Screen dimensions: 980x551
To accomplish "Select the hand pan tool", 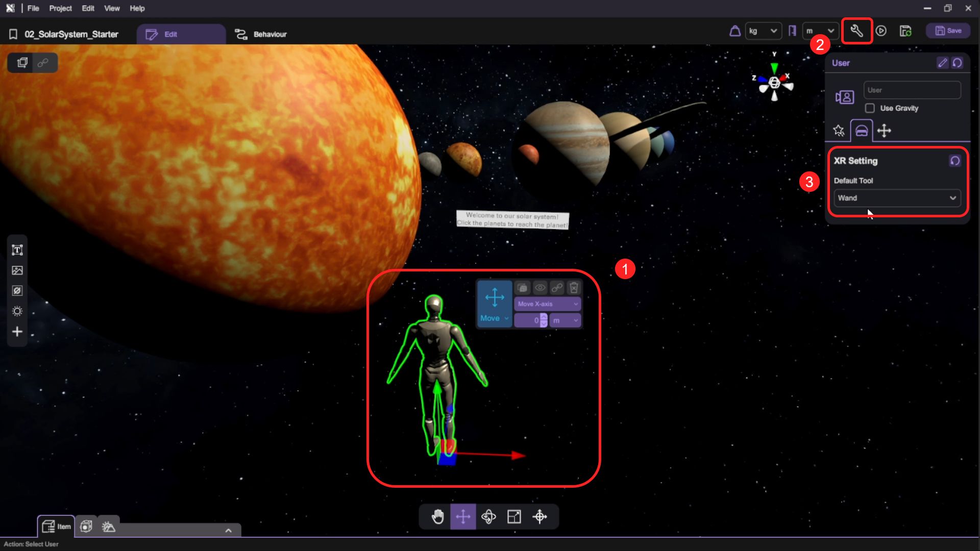I will pos(437,517).
